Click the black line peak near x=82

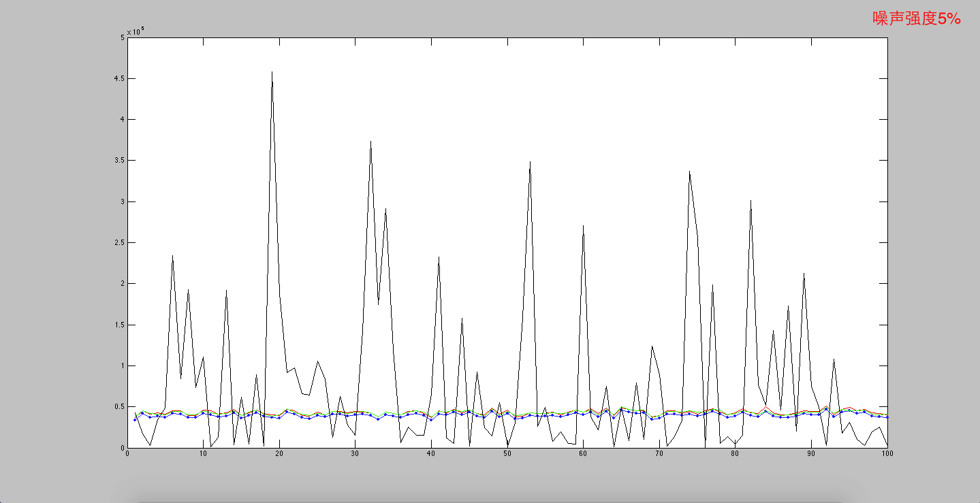tap(750, 201)
